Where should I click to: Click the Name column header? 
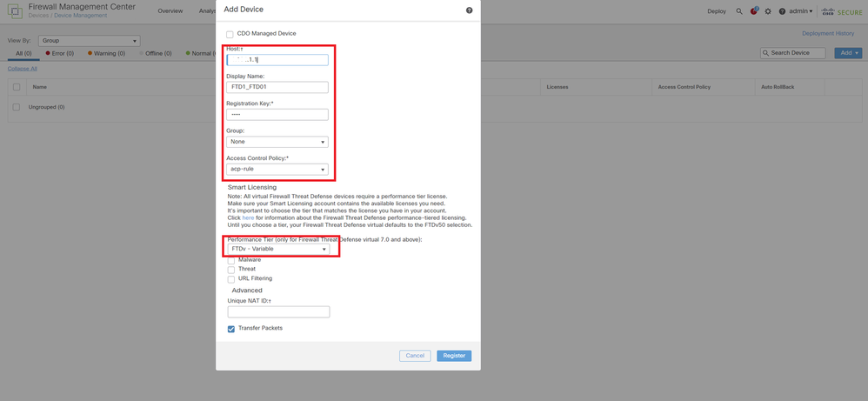tap(39, 87)
